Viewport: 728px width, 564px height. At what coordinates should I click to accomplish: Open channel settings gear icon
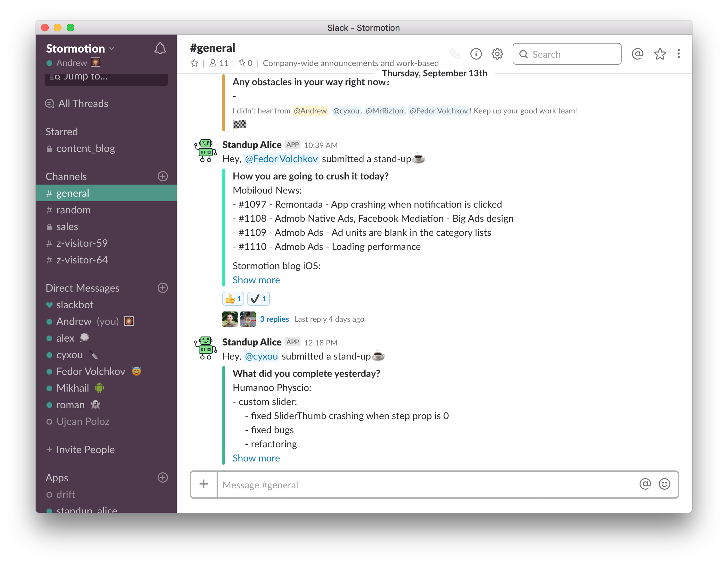click(x=497, y=54)
